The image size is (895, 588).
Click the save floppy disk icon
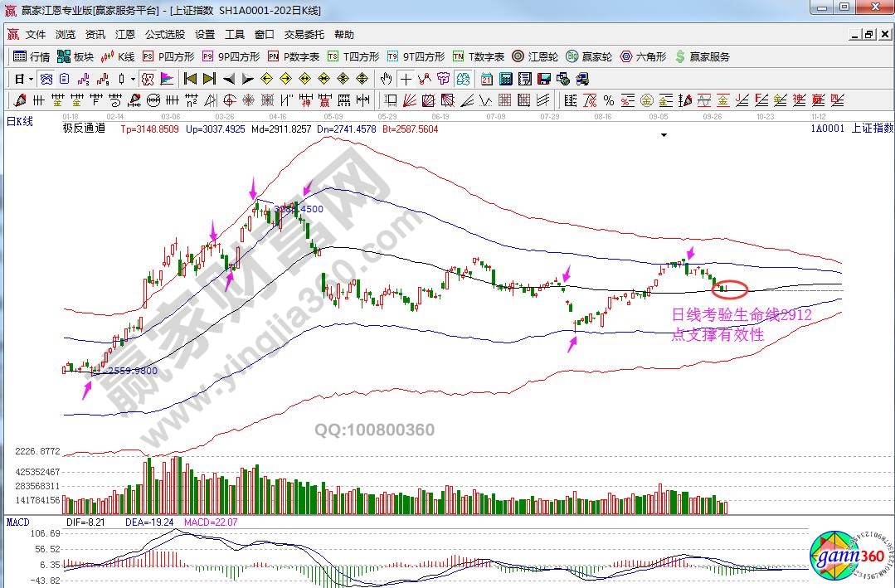544,80
